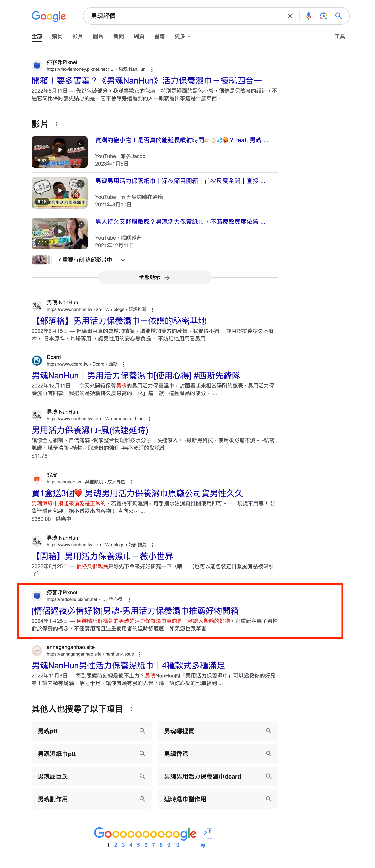
Task: Click the blue magnifier search icon
Action: [338, 16]
